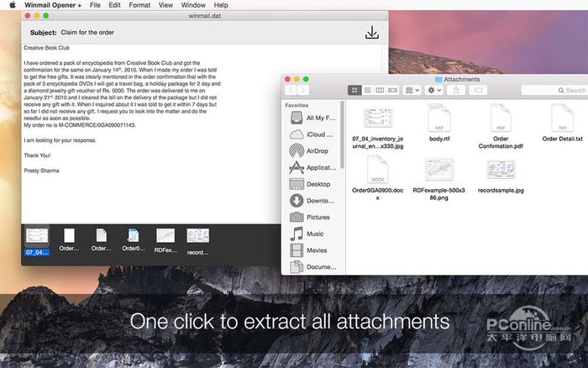The width and height of the screenshot is (588, 368).
Task: Open the Finder action gear dropdown
Action: point(434,90)
